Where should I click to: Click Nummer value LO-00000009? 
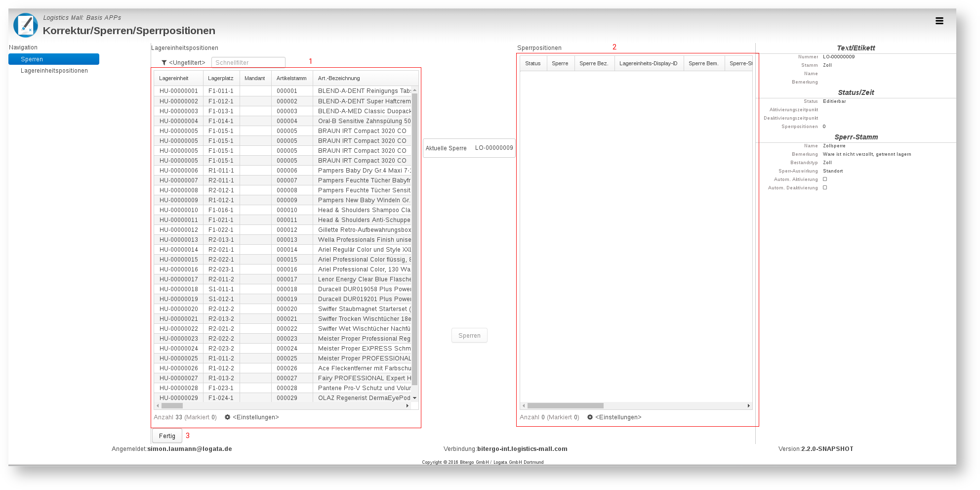tap(839, 57)
